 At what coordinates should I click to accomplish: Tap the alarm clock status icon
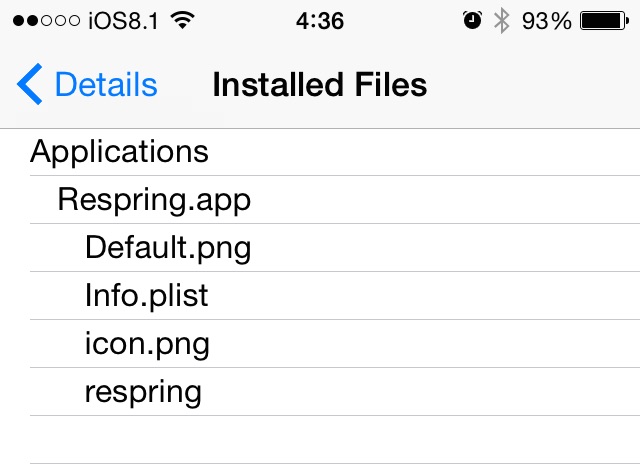[472, 21]
